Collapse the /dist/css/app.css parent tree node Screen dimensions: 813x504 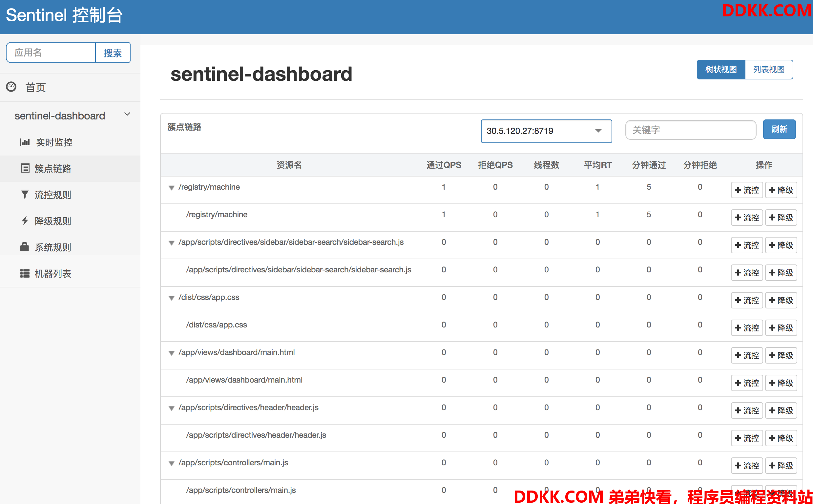point(172,298)
